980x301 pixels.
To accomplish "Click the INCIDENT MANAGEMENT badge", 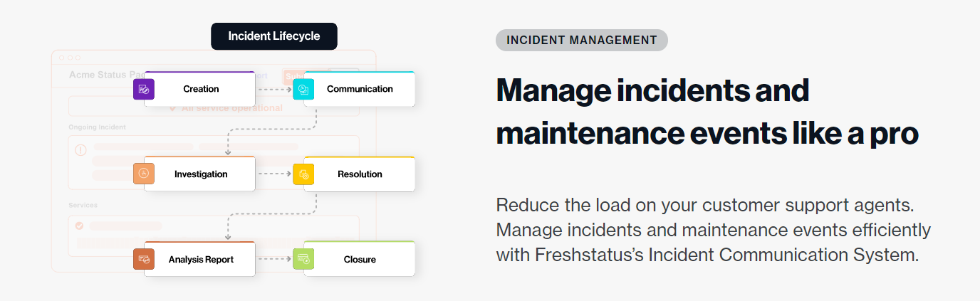I will point(582,40).
